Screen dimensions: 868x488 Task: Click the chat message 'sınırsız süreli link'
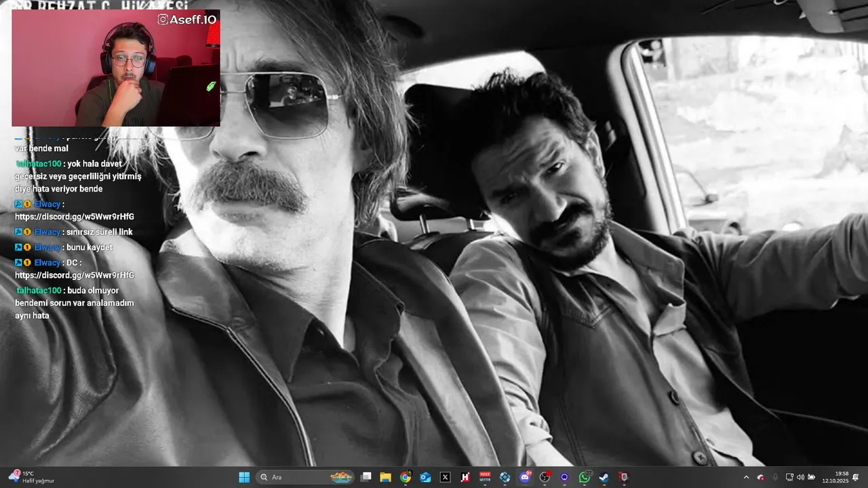(x=100, y=232)
